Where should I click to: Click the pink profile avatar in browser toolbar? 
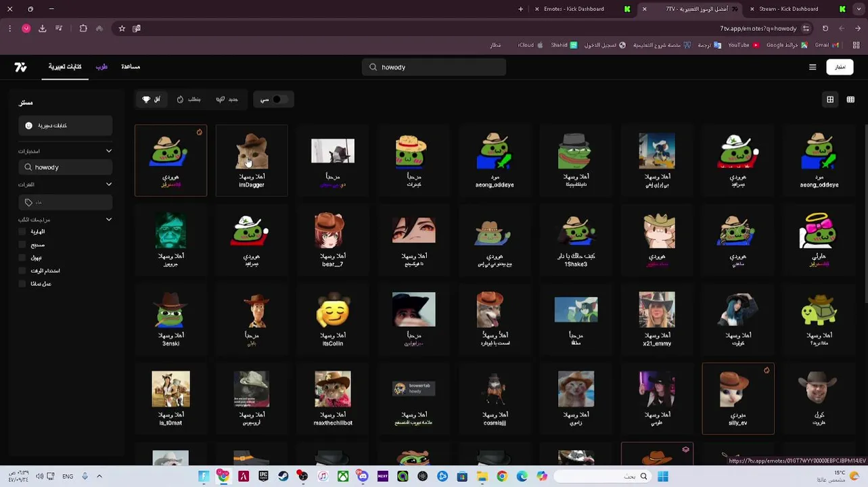tap(26, 28)
